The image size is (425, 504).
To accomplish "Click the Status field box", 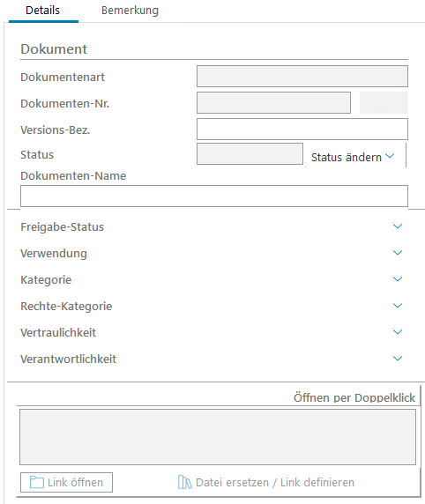I will pyautogui.click(x=250, y=154).
